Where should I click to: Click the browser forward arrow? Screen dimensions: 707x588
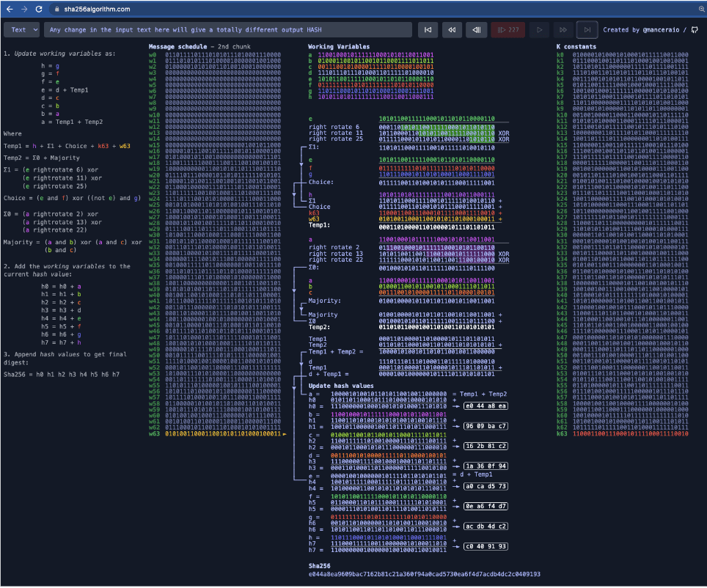(x=24, y=9)
